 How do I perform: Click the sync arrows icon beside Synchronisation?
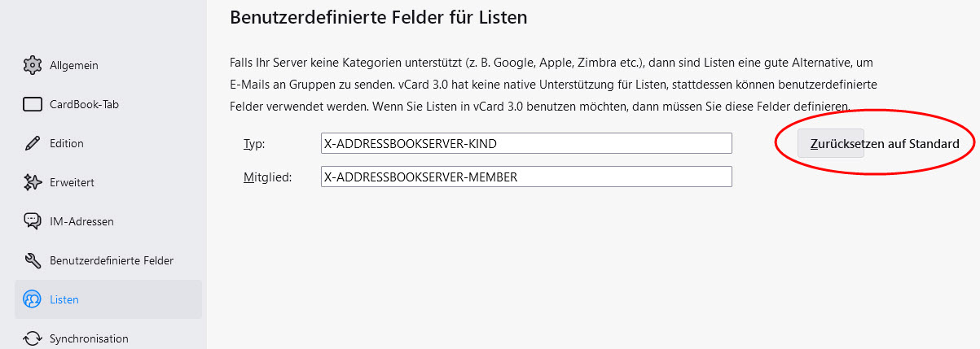coord(33,338)
